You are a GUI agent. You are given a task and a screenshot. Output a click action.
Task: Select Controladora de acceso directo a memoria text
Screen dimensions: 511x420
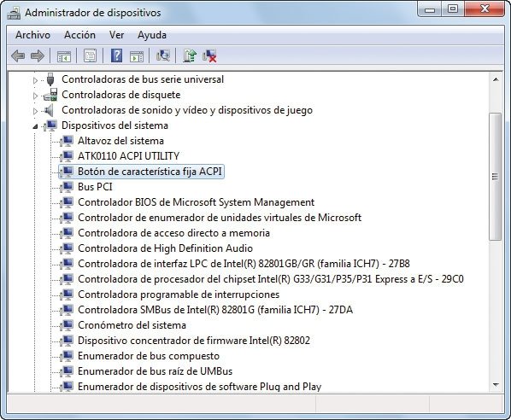point(173,233)
